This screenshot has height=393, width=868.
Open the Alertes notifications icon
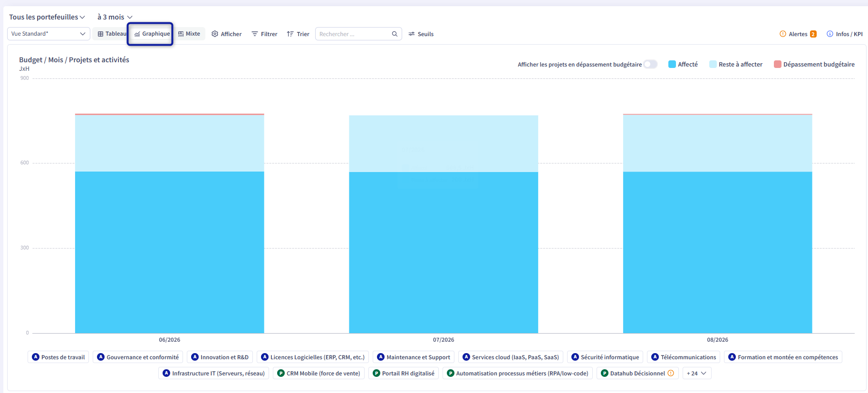[782, 34]
